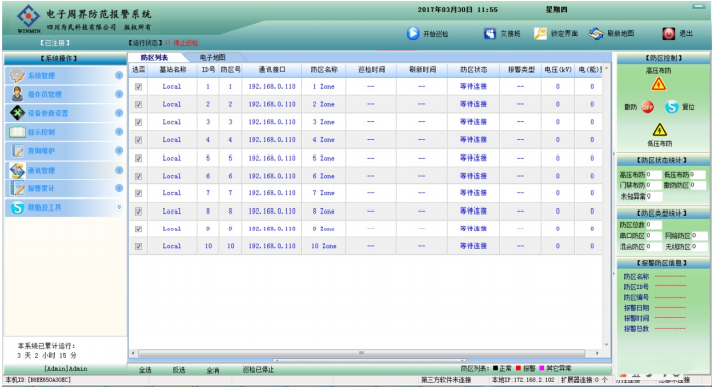Image resolution: width=713 pixels, height=389 pixels.
Task: Click the 开始巡检 play icon
Action: (x=413, y=33)
